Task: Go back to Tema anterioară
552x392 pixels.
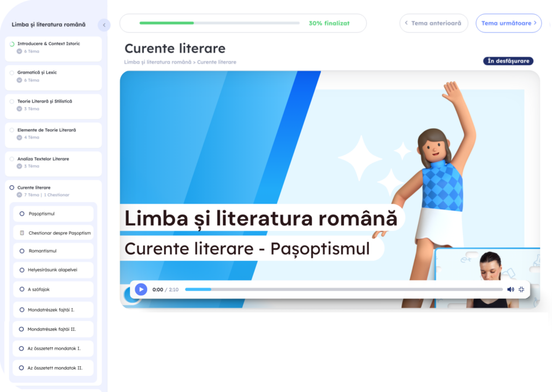Action: click(x=434, y=23)
